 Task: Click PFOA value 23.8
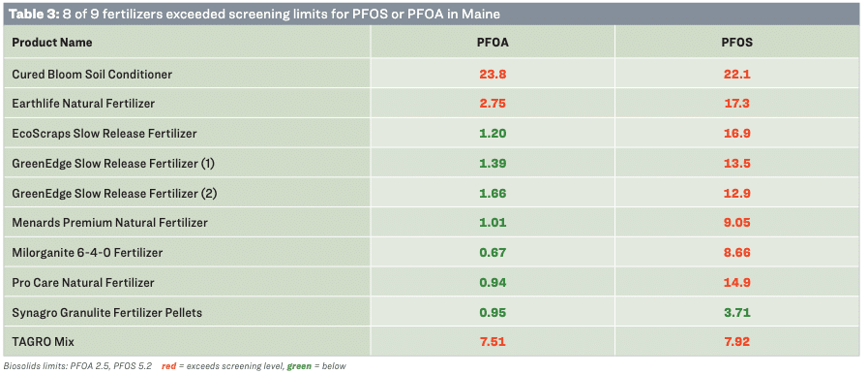coord(493,74)
